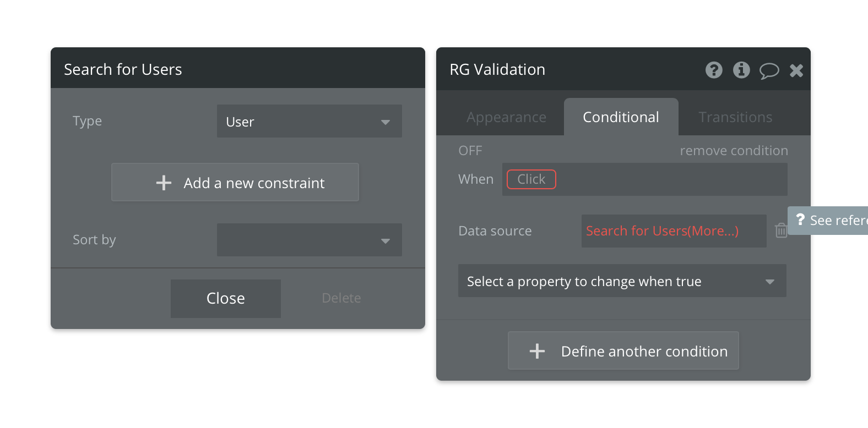Click the red Click expression token
The height and width of the screenshot is (428, 868).
(531, 179)
